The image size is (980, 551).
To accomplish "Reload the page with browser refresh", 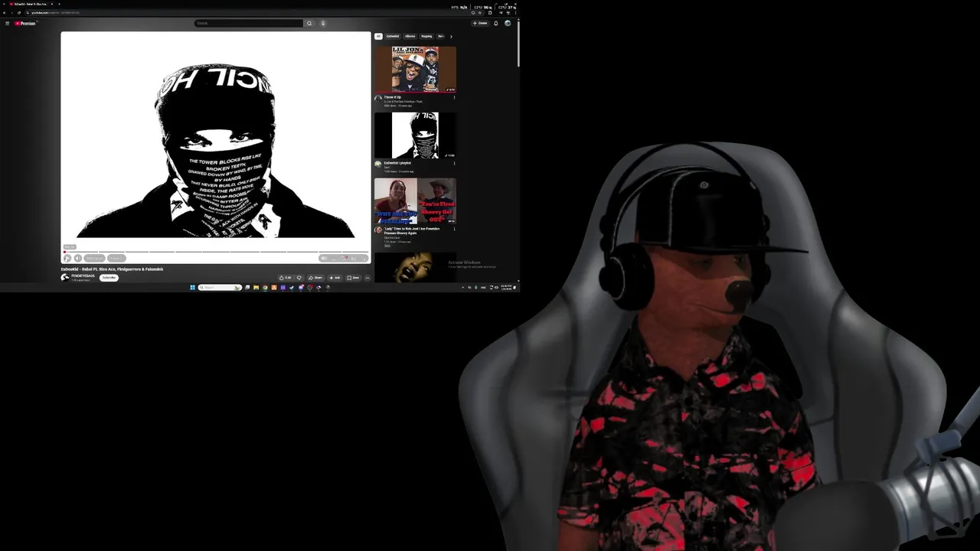I will pos(19,12).
